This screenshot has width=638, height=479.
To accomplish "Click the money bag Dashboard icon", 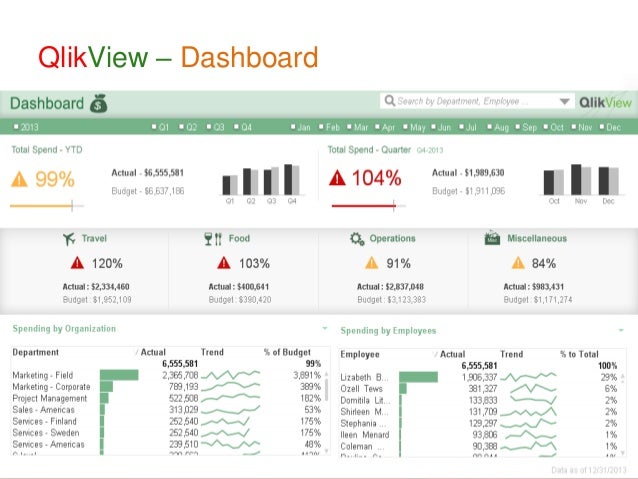I will coord(98,103).
